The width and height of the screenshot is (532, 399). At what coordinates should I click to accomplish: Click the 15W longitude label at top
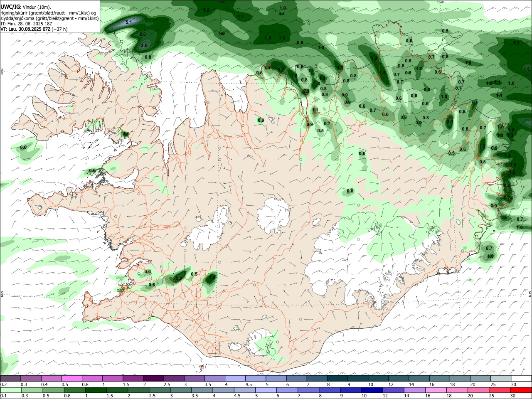click(x=441, y=2)
